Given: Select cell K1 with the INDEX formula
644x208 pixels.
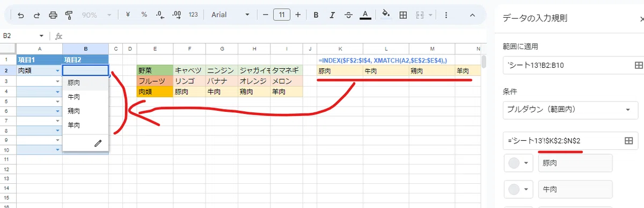Looking at the screenshot, I should coord(339,60).
